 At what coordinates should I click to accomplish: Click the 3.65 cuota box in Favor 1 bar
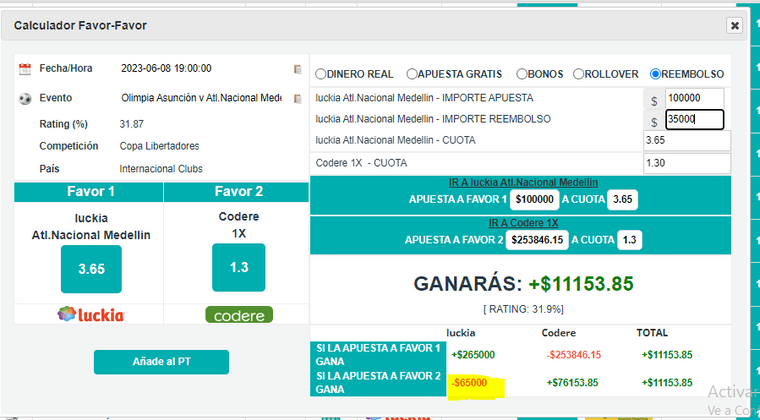tap(622, 200)
